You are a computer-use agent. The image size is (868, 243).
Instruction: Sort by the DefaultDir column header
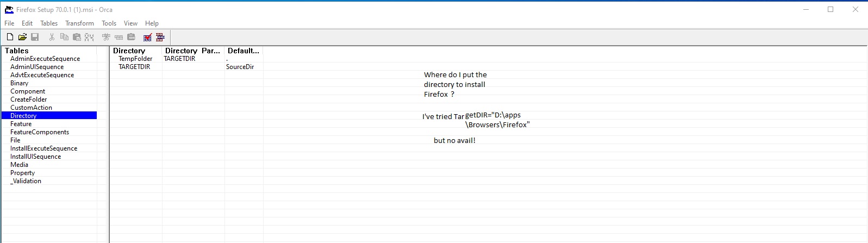click(243, 51)
